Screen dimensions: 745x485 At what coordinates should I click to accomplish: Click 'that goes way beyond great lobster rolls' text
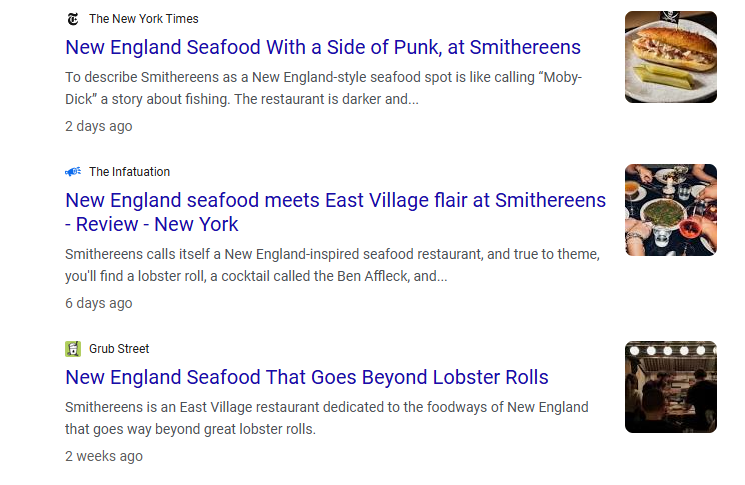point(190,429)
